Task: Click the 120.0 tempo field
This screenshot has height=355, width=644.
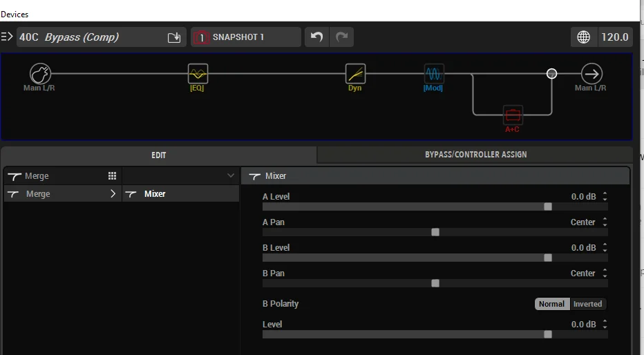Action: (614, 37)
